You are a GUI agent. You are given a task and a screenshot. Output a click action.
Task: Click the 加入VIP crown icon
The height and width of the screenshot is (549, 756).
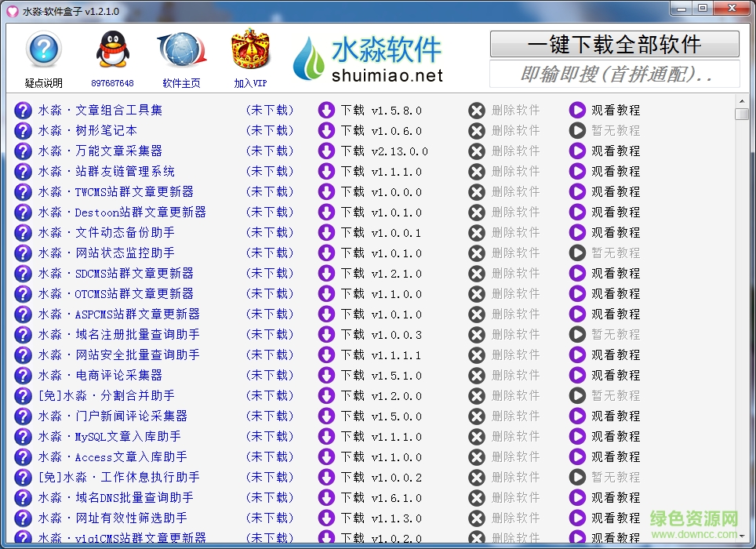pyautogui.click(x=249, y=49)
